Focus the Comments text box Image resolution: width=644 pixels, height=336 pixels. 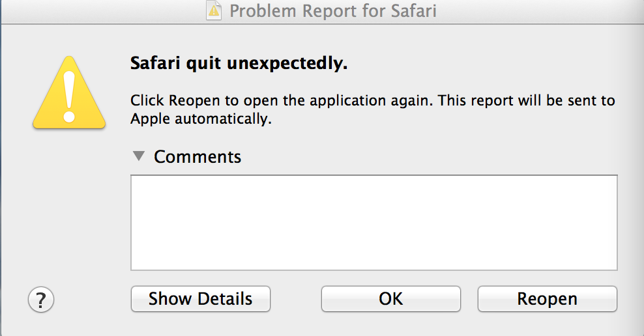coord(373,222)
